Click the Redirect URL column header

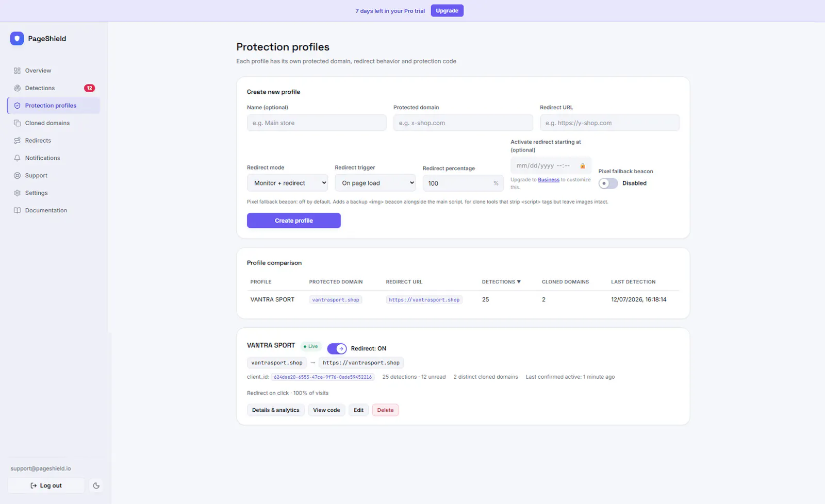tap(404, 282)
